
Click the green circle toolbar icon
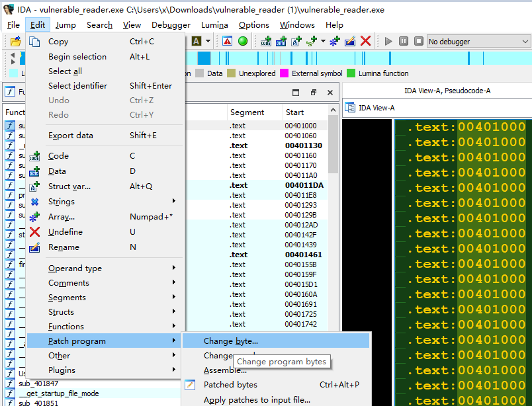pyautogui.click(x=243, y=42)
